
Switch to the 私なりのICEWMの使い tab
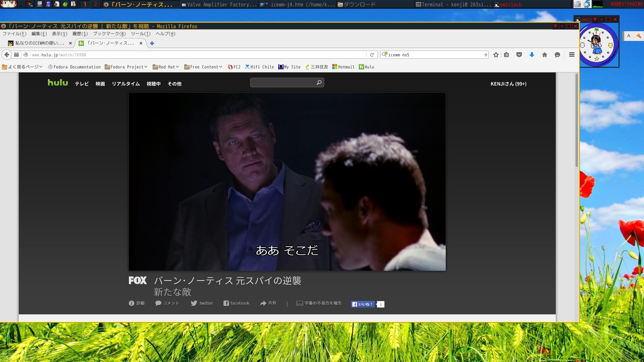point(40,43)
